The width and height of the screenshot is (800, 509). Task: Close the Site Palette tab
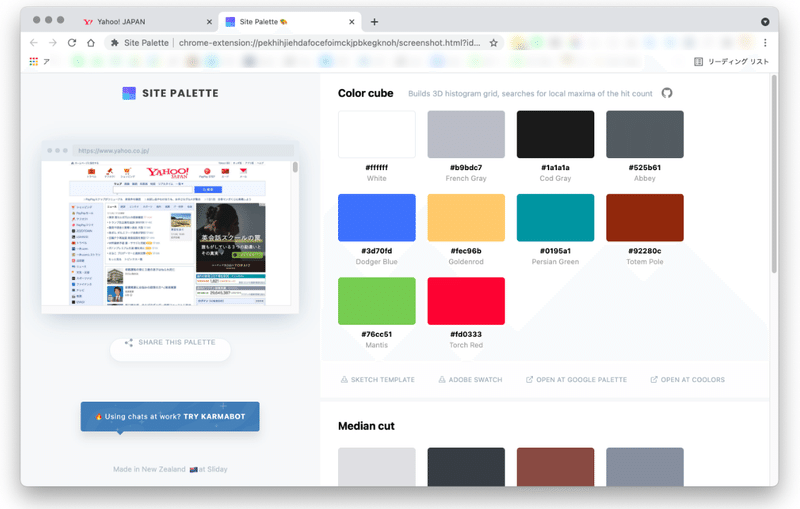point(352,22)
